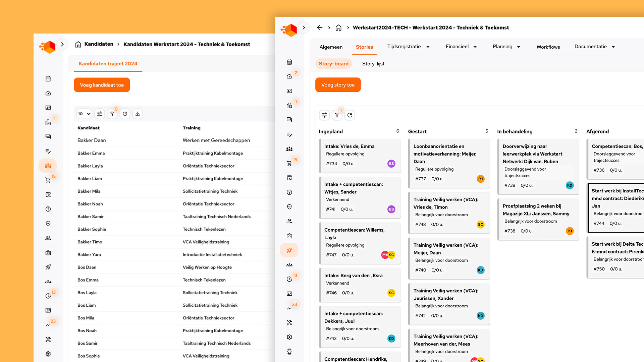Click the Voeg kandidaat toe button

coord(102,85)
